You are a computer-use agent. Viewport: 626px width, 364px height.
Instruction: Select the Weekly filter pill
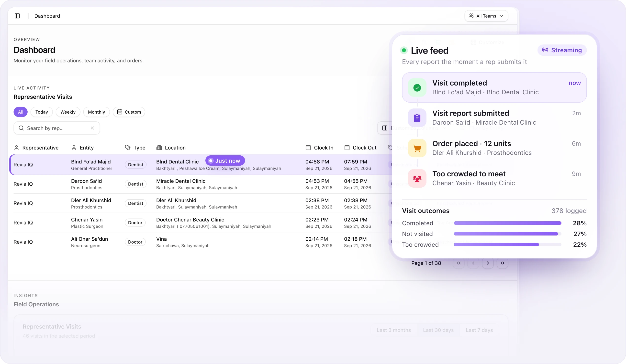click(68, 112)
